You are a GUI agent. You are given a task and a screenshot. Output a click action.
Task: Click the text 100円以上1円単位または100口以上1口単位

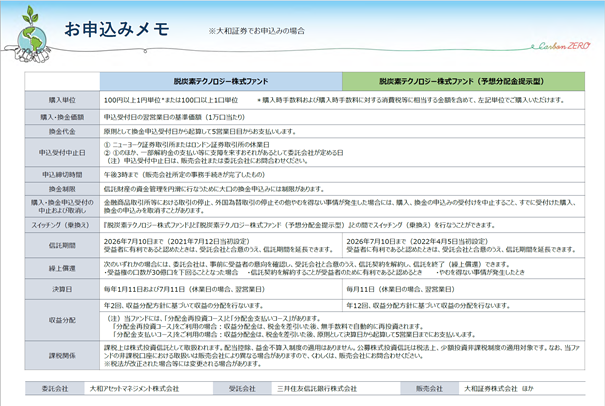(171, 100)
